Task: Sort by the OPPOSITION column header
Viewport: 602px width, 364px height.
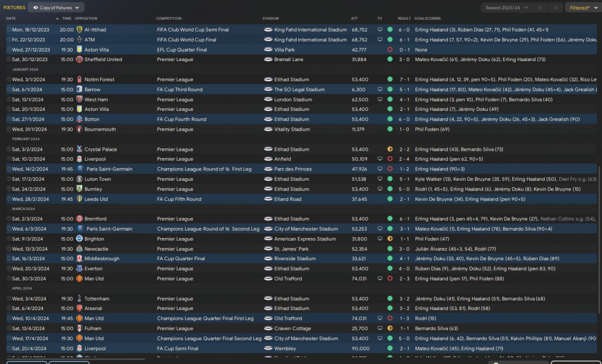Action: coord(86,19)
